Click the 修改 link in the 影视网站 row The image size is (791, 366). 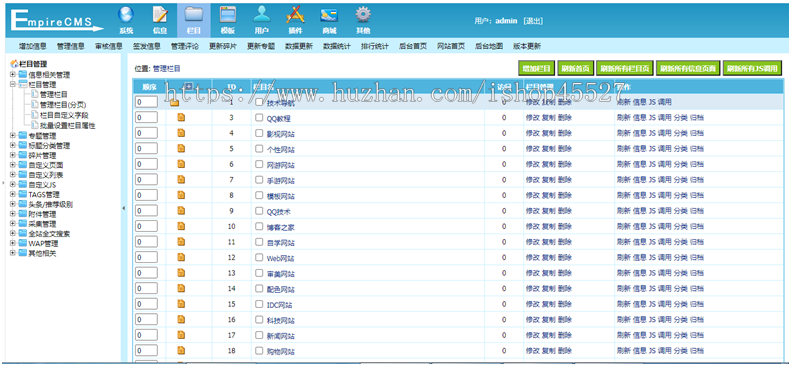[x=533, y=134]
